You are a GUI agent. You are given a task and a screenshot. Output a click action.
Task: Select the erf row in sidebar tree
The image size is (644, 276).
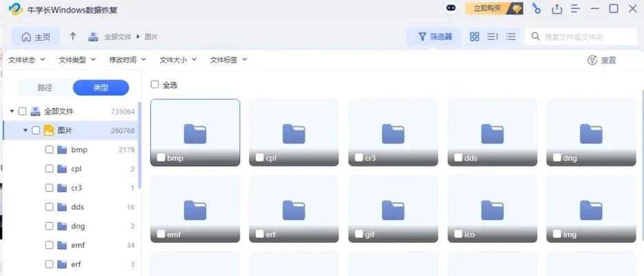tap(70, 264)
